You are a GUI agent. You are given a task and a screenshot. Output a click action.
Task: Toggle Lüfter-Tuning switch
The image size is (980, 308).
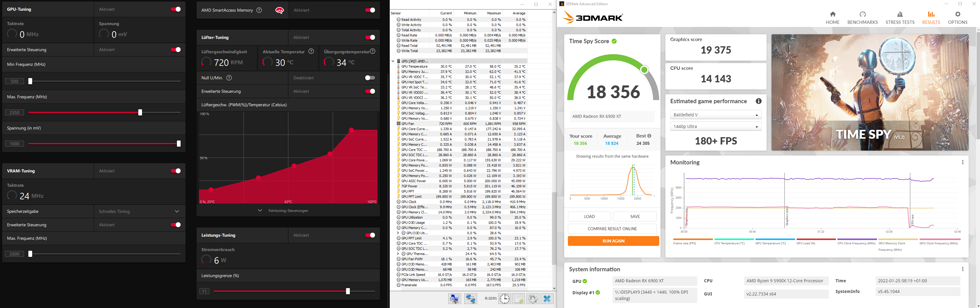370,37
